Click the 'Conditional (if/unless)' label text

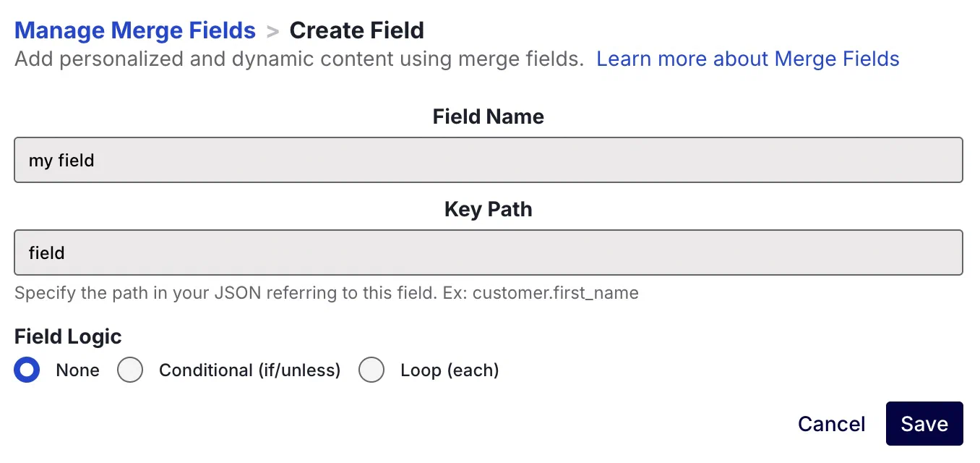point(249,370)
